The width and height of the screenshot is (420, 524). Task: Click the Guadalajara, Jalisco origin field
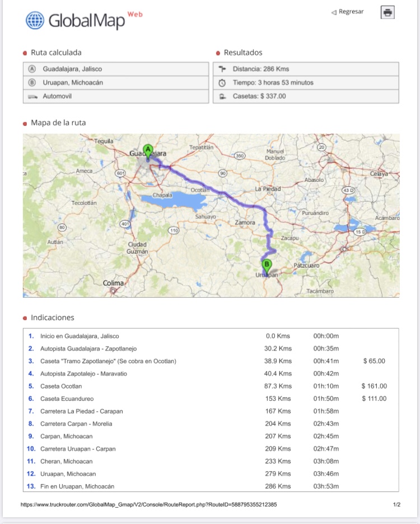72,69
